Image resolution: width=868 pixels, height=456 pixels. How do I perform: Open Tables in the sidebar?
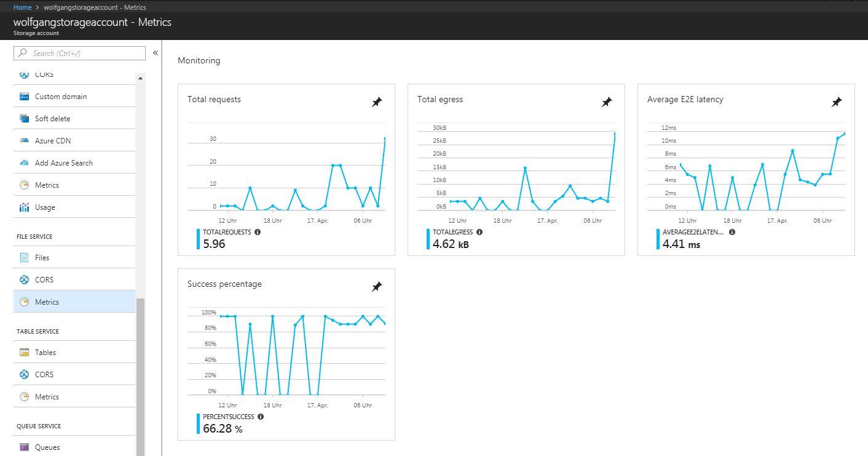45,353
